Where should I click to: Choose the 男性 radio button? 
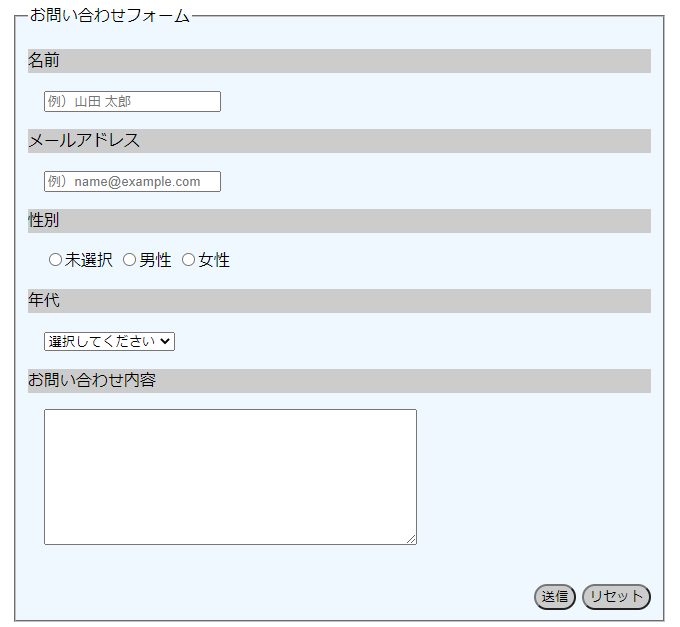coord(129,260)
